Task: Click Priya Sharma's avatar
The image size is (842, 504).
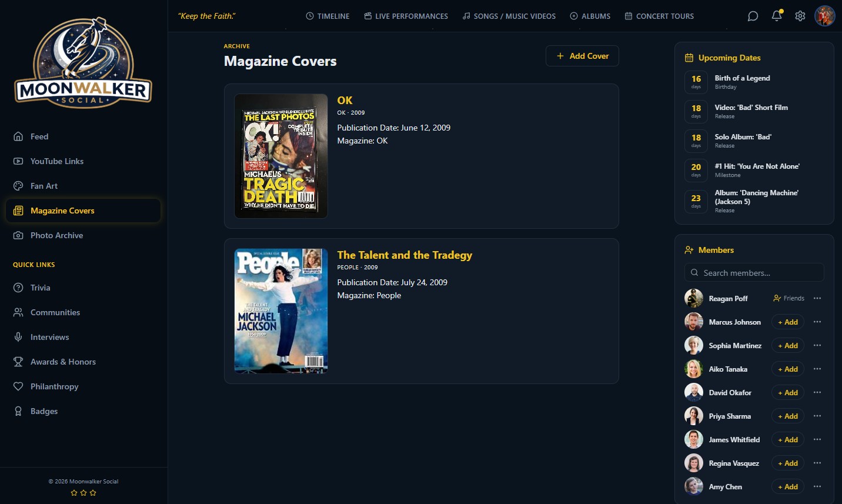Action: 694,416
